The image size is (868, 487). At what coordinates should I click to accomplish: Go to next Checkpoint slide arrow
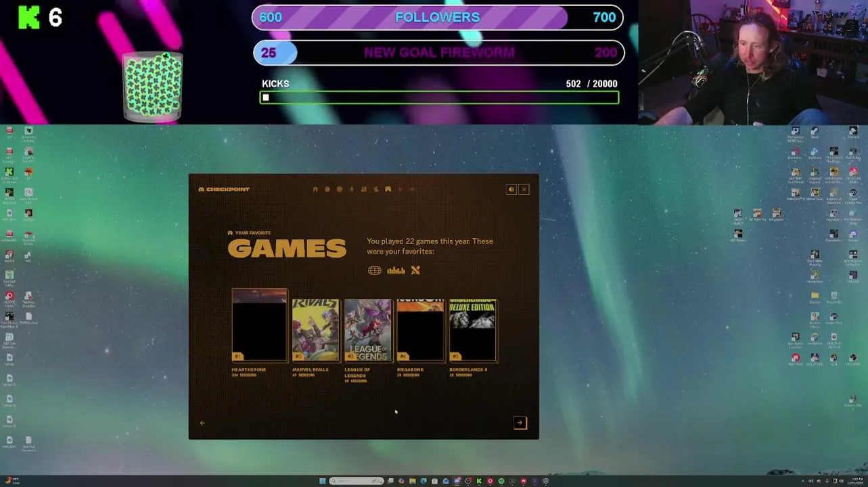pos(520,422)
